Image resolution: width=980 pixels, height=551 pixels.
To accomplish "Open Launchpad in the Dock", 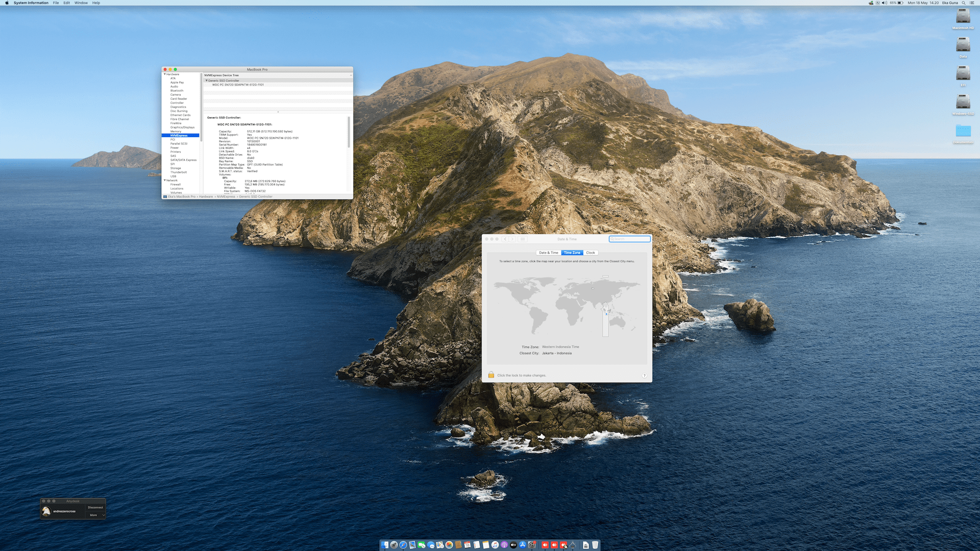I will [394, 545].
